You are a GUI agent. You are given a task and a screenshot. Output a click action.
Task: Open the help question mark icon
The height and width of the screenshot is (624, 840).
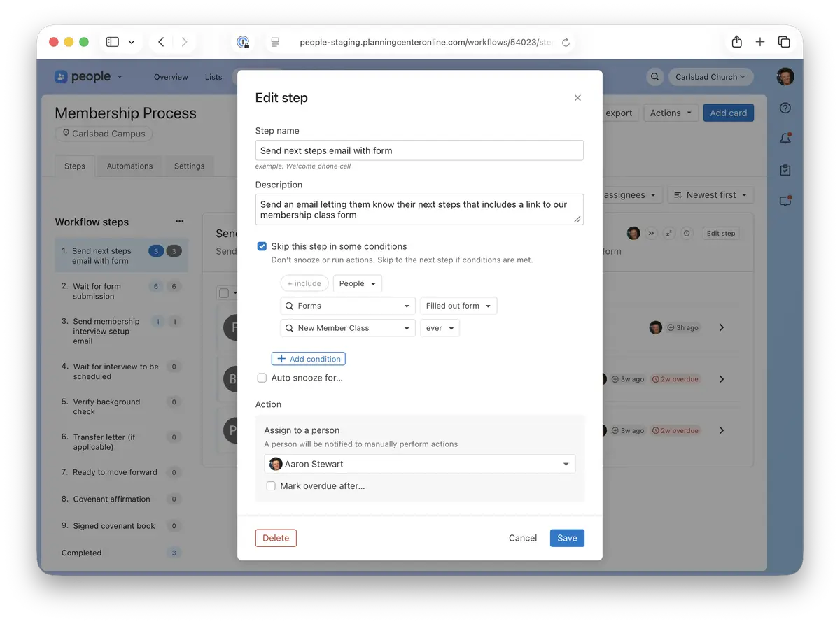[x=785, y=108]
